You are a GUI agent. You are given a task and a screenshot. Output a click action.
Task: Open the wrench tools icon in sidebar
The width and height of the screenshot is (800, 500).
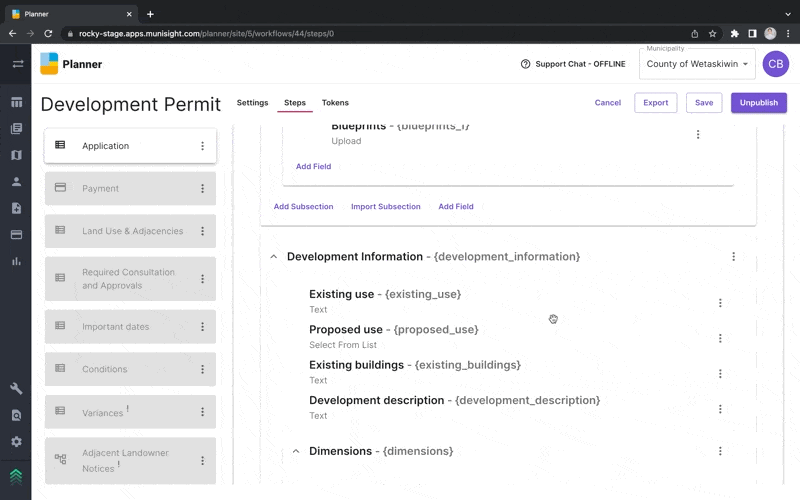tap(16, 389)
